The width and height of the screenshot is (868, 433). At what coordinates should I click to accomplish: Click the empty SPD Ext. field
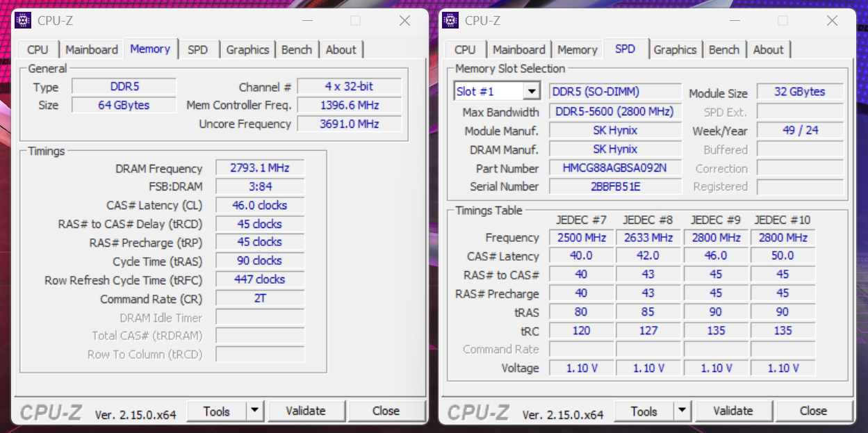(800, 111)
